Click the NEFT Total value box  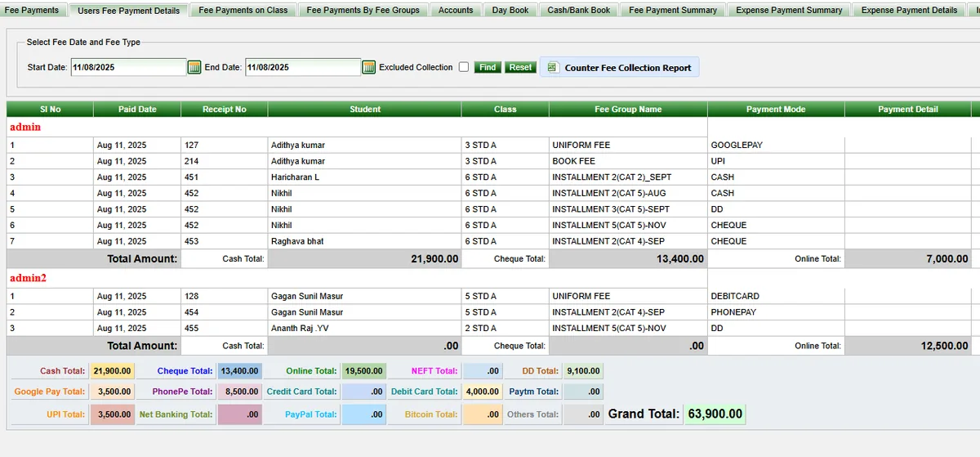(x=484, y=371)
